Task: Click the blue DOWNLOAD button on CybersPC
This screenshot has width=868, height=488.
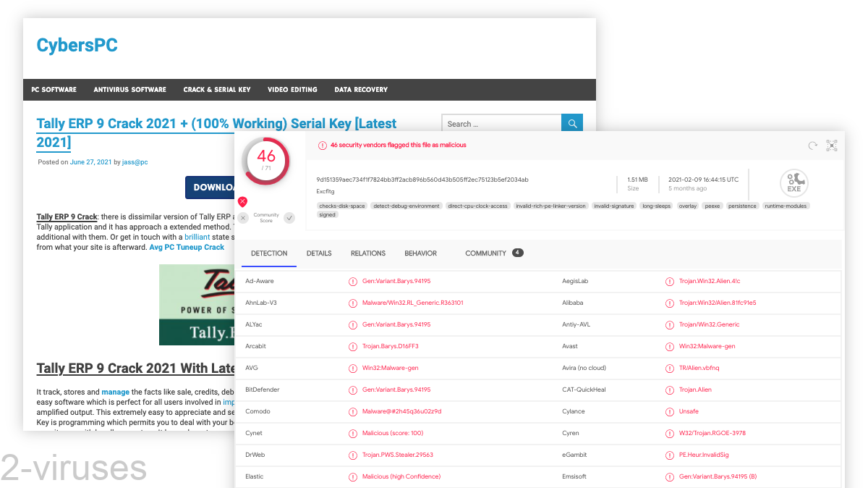Action: [x=211, y=187]
